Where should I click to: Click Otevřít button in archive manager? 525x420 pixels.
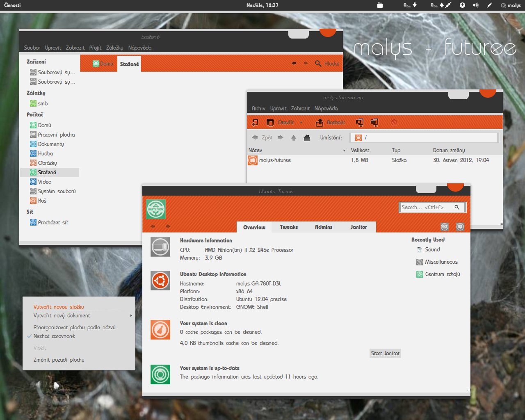tap(281, 122)
